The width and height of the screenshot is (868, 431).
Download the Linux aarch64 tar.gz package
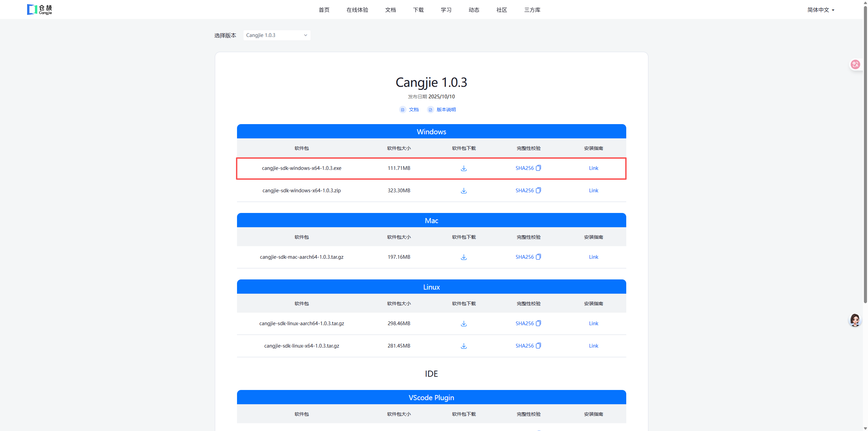(x=463, y=324)
